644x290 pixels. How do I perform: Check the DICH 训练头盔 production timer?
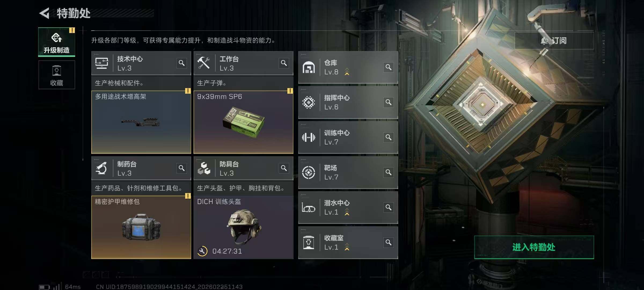pos(227,251)
